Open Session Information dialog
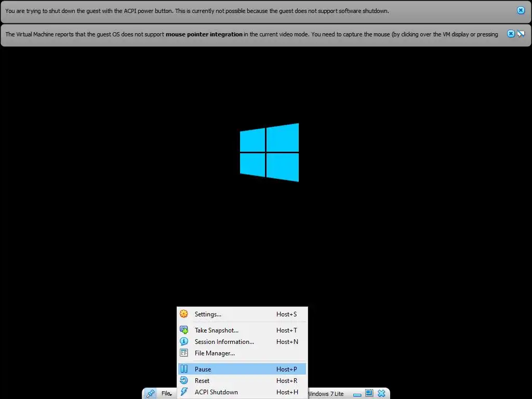 click(242, 342)
